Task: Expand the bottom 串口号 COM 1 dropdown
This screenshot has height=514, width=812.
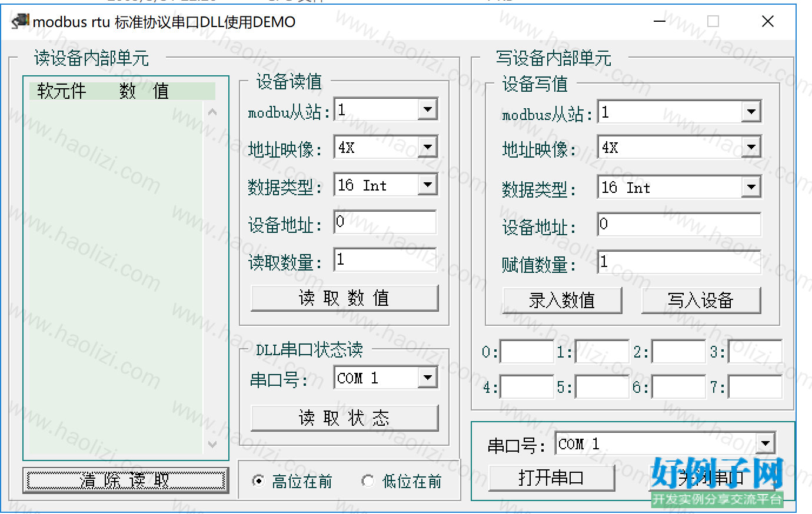Action: [x=765, y=443]
